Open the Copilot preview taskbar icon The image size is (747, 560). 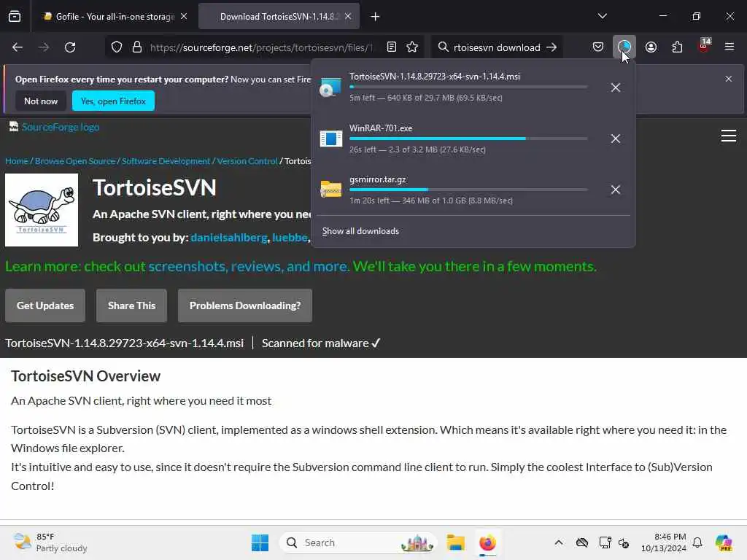724,542
